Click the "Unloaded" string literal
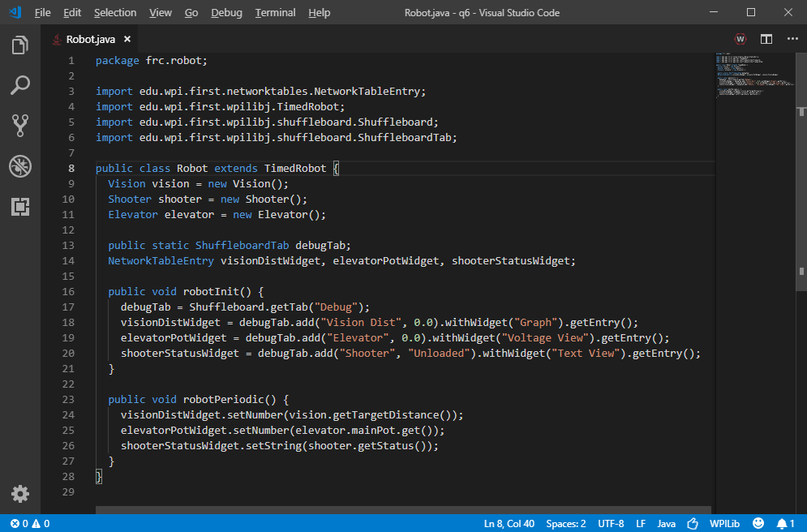 tap(439, 354)
